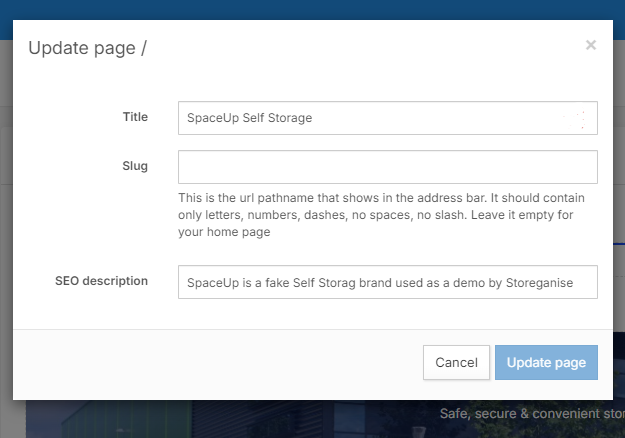The width and height of the screenshot is (625, 438).
Task: Click the word "Storage" in Title field
Action: (290, 118)
